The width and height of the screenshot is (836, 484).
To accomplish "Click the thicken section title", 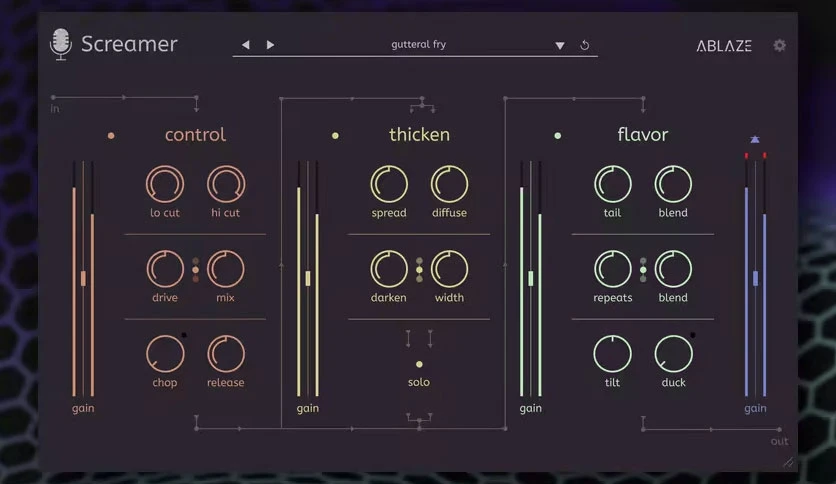I will (420, 135).
